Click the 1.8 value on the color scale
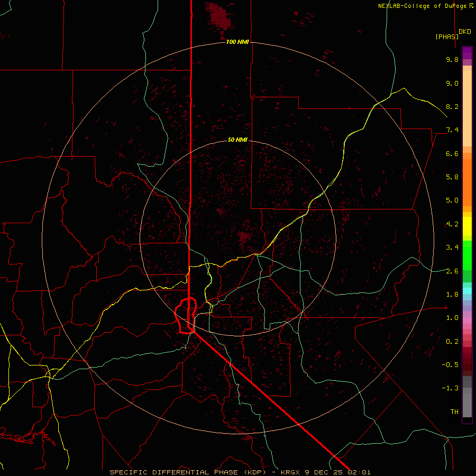Screen dimensions: 476x476 [x=452, y=294]
